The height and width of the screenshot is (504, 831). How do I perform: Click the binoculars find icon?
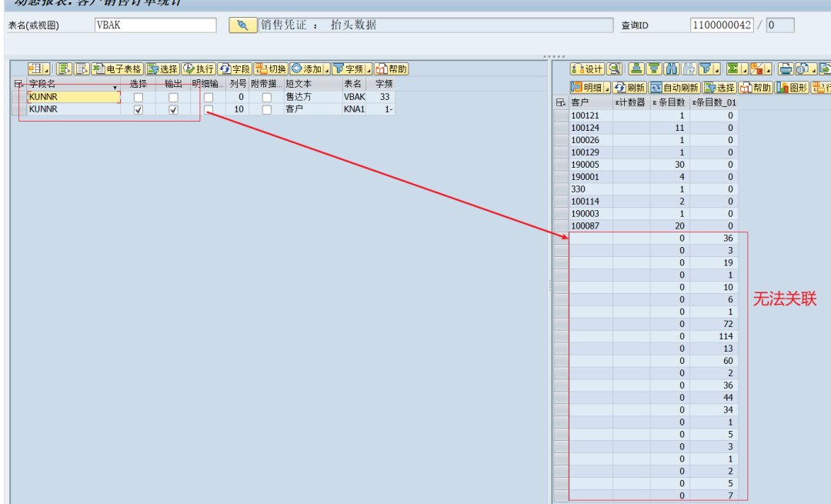[x=672, y=69]
